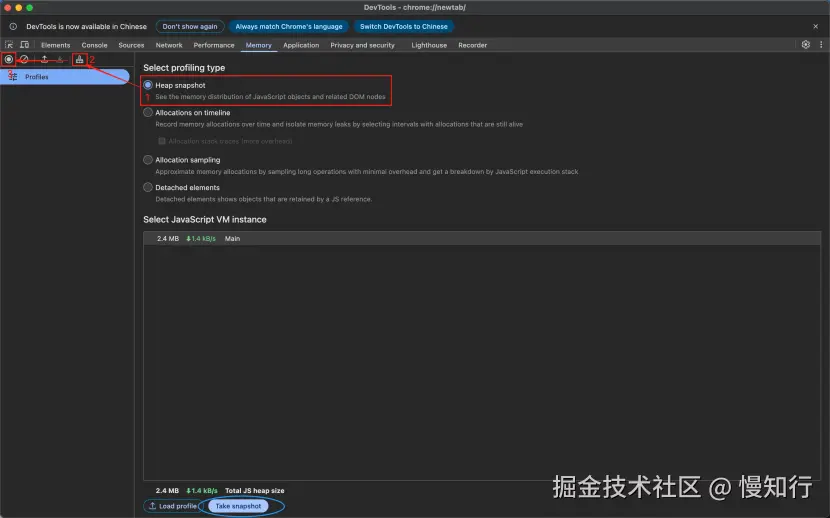Click the info icon in language banner

[13, 26]
